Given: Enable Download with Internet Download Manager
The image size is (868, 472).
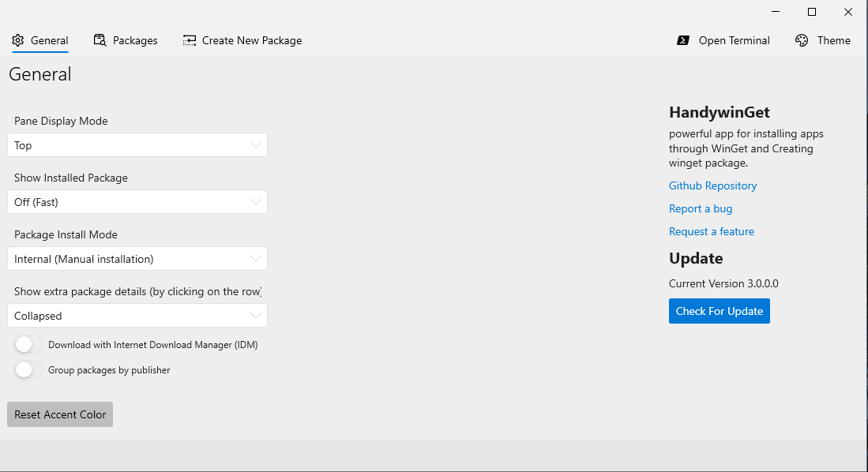Looking at the screenshot, I should pos(29,344).
